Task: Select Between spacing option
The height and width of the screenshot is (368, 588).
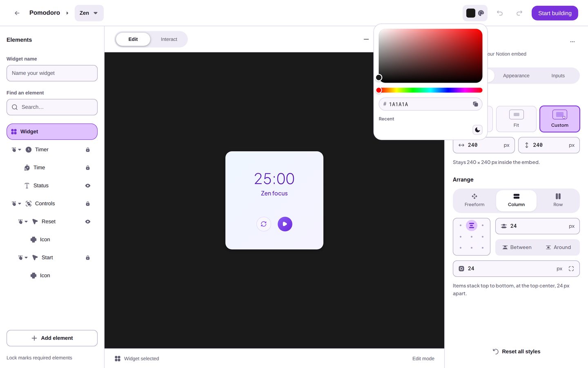Action: point(517,247)
